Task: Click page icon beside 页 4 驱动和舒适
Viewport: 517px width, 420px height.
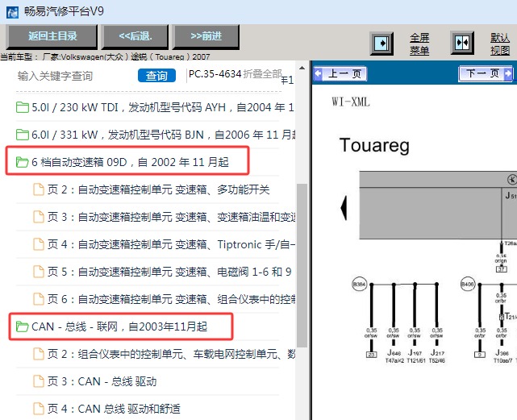Action: point(39,409)
